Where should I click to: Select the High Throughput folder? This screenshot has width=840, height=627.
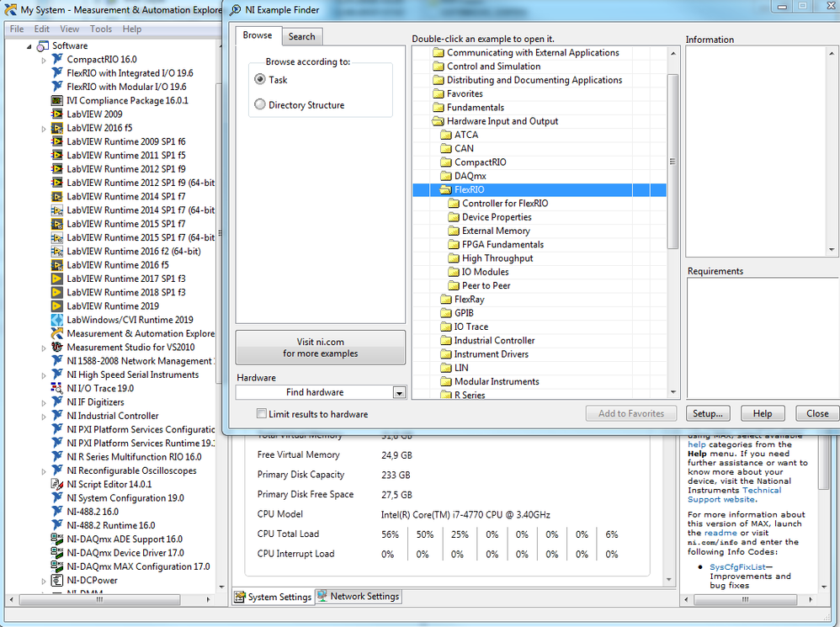point(497,258)
